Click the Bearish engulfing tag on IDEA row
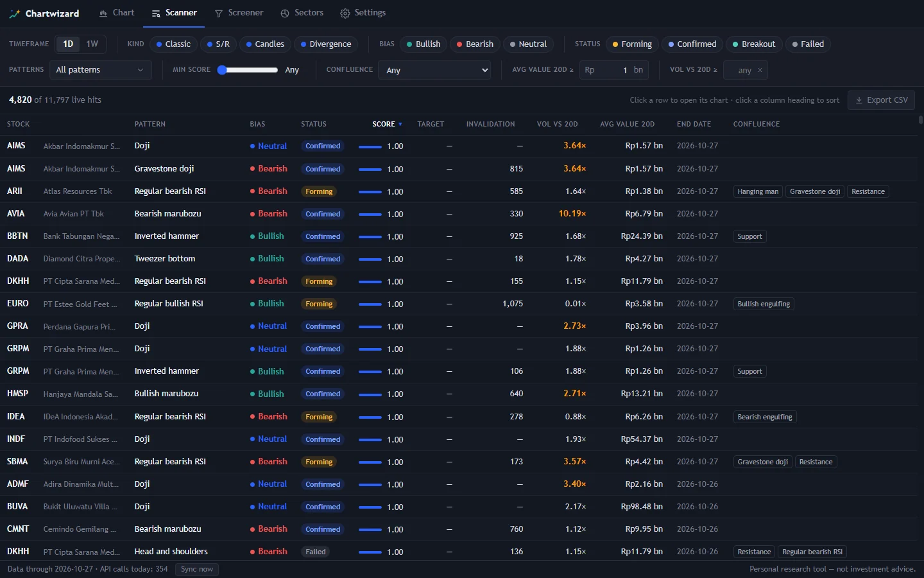 click(765, 417)
